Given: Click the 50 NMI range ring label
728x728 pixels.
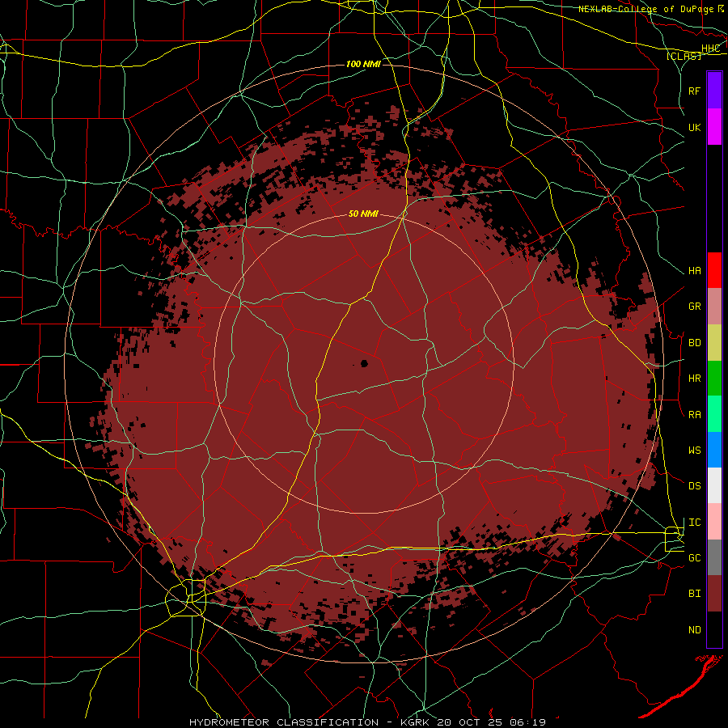Looking at the screenshot, I should (x=363, y=214).
